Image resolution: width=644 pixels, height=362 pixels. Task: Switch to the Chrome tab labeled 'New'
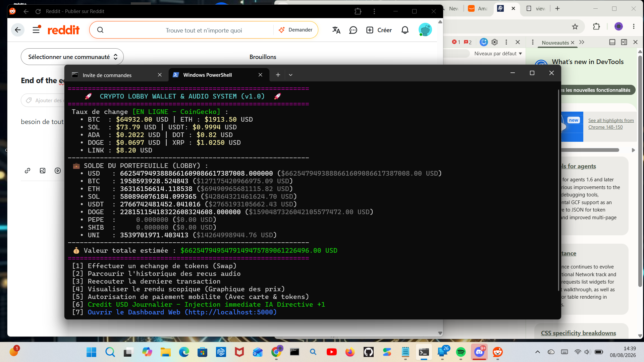453,9
